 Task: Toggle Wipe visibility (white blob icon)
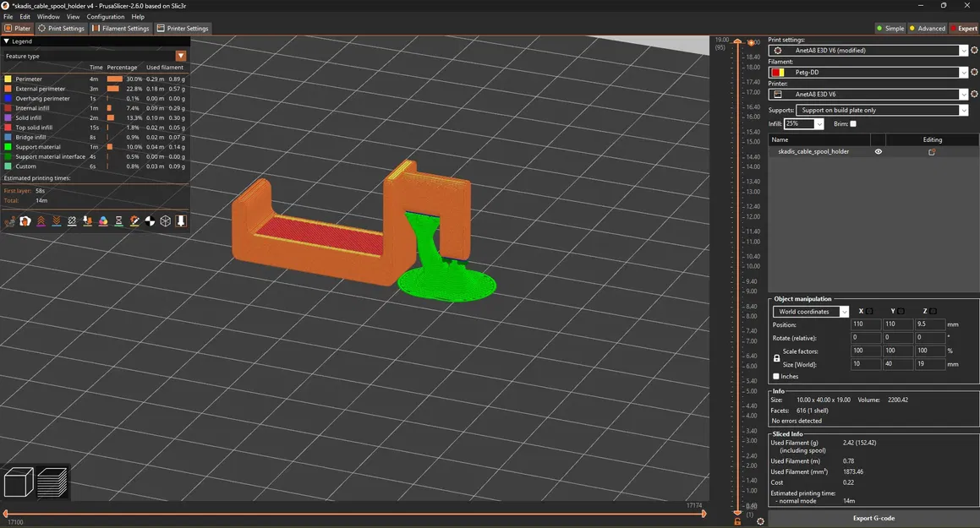(x=25, y=221)
